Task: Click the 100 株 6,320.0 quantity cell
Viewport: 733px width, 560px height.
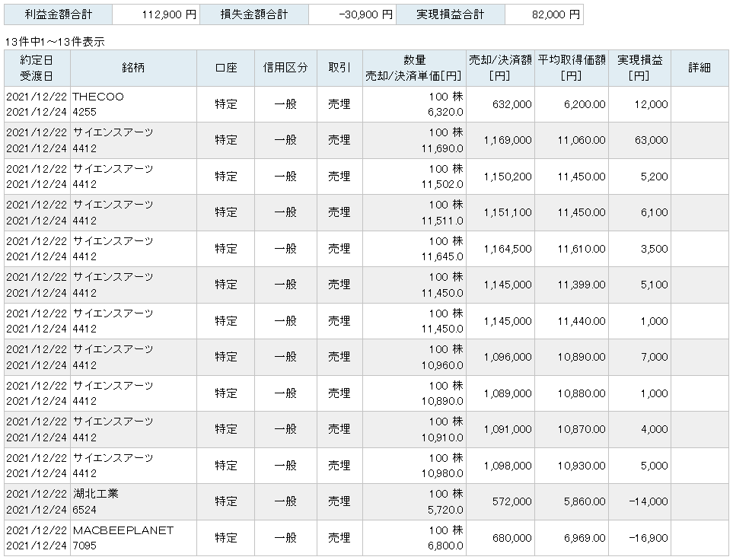Action: [x=414, y=104]
